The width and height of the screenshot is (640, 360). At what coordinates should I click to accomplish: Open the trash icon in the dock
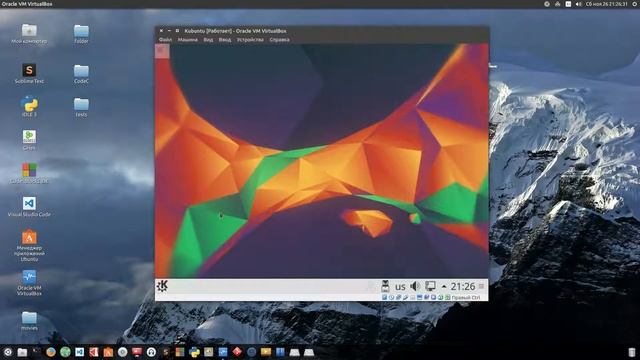(x=631, y=352)
